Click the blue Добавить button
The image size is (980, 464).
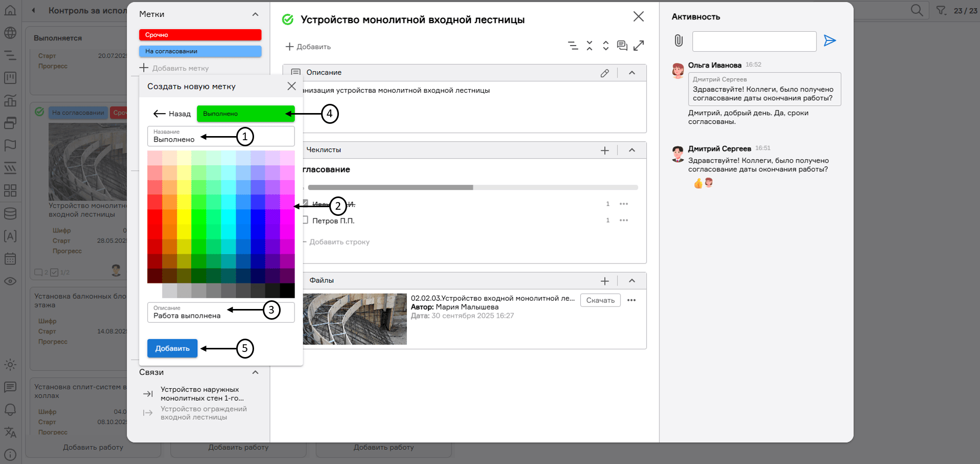coord(172,348)
